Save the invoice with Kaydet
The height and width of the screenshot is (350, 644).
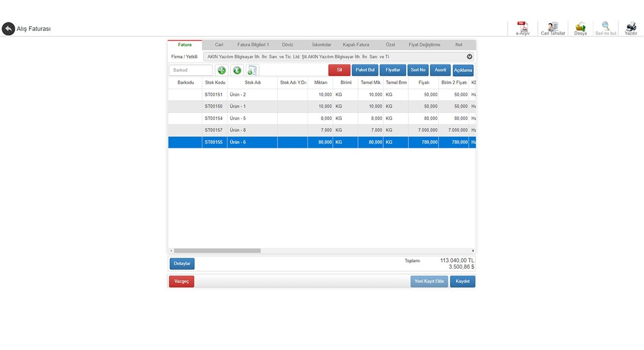tap(462, 281)
